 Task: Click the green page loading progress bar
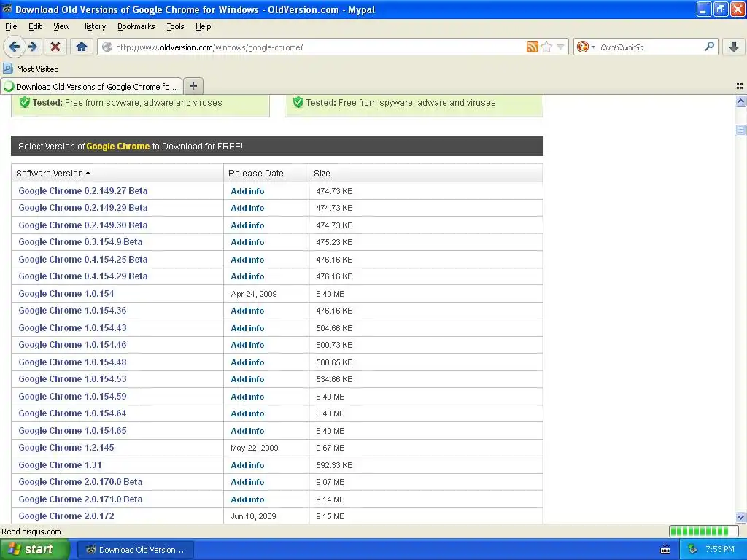point(703,532)
